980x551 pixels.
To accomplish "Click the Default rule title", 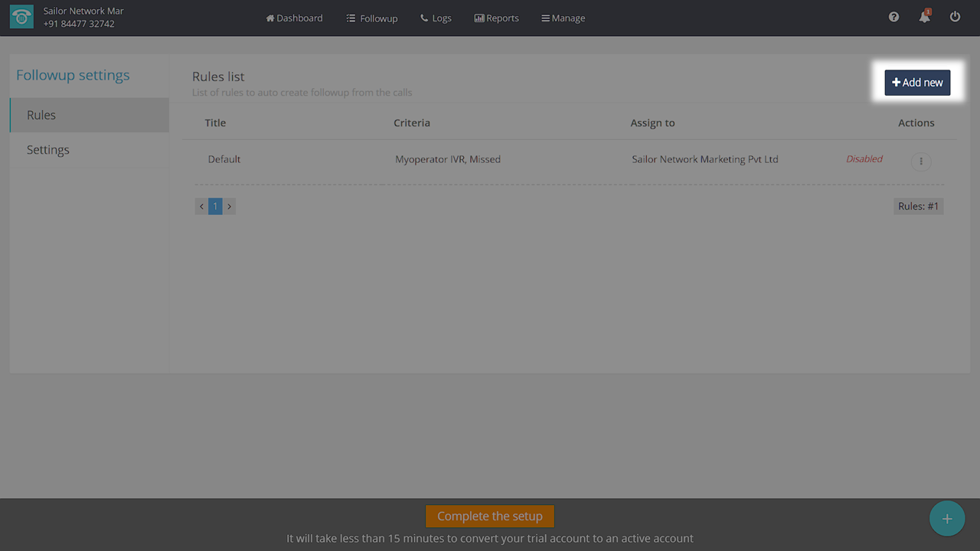I will [x=224, y=159].
